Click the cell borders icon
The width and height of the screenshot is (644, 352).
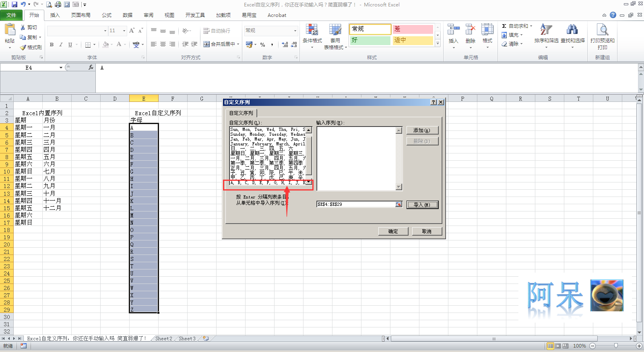[88, 45]
